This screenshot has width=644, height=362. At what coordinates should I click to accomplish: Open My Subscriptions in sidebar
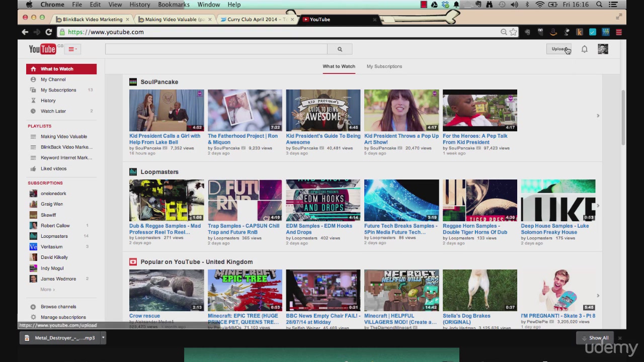click(58, 90)
